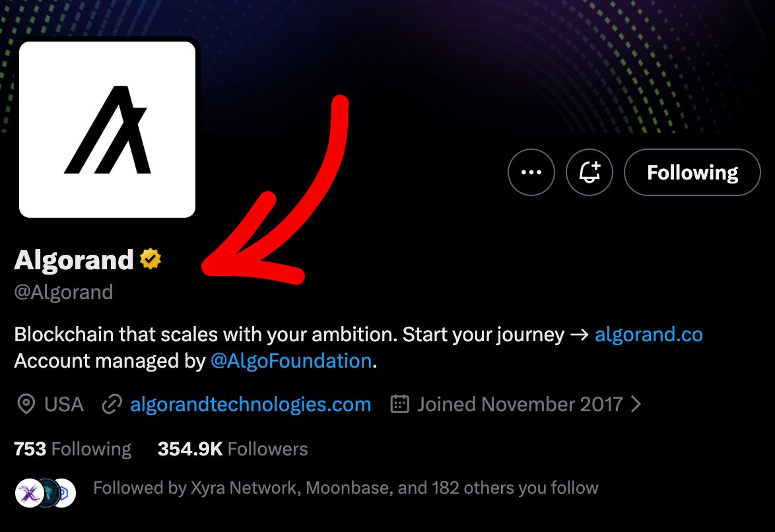Click the link chain icon
This screenshot has width=775, height=532.
coord(112,405)
